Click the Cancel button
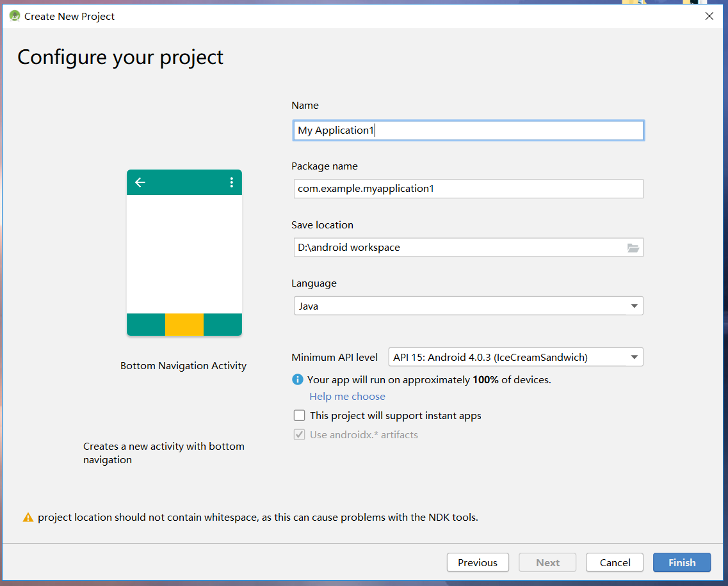The image size is (728, 586). coord(615,562)
